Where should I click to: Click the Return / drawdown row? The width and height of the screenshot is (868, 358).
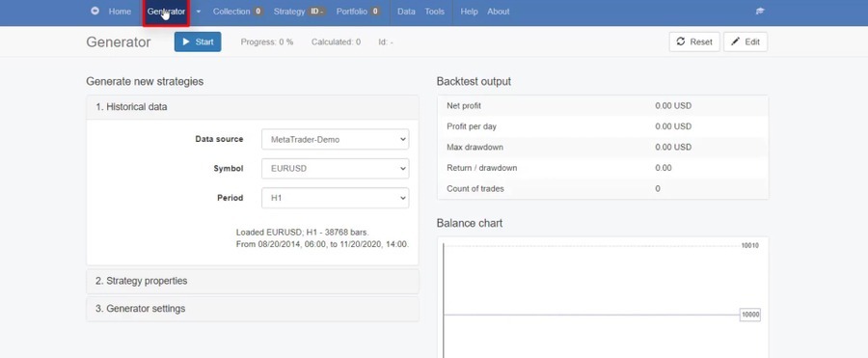coord(603,168)
